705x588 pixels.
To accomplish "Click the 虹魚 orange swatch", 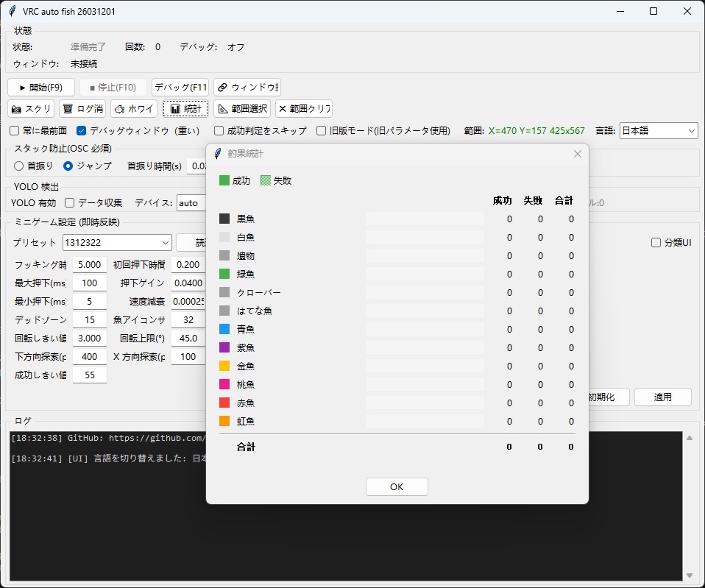I will tap(224, 422).
